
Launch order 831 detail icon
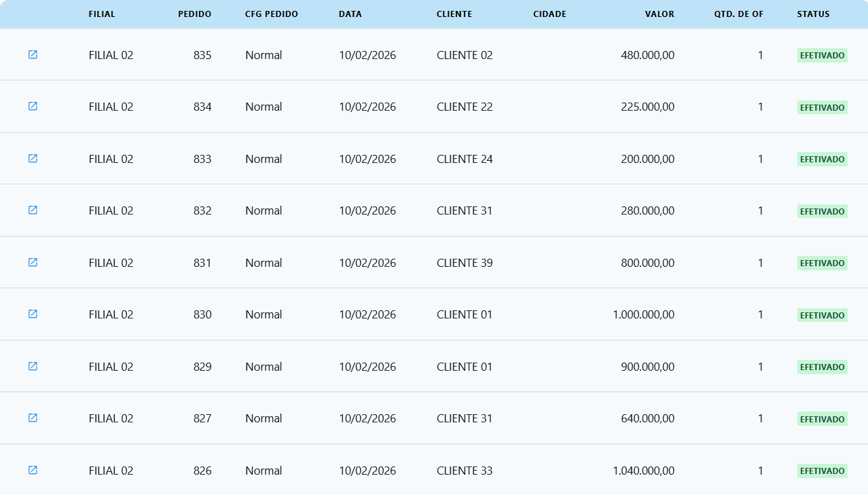(x=33, y=262)
